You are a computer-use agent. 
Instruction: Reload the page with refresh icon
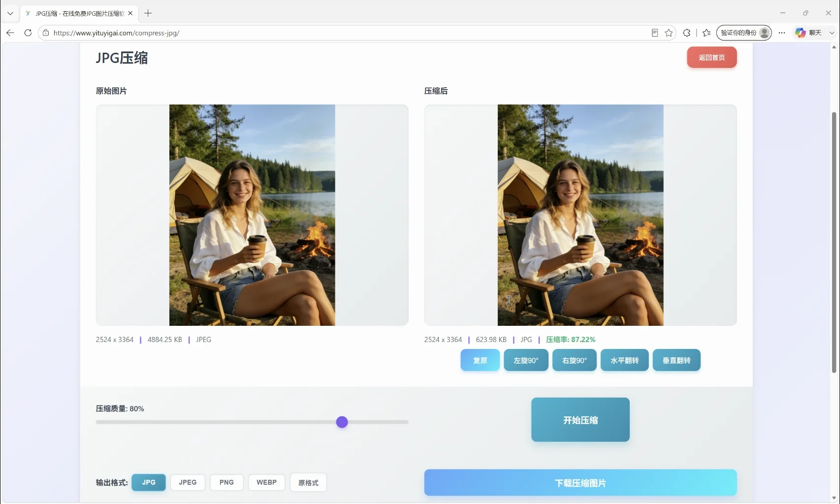coord(28,33)
